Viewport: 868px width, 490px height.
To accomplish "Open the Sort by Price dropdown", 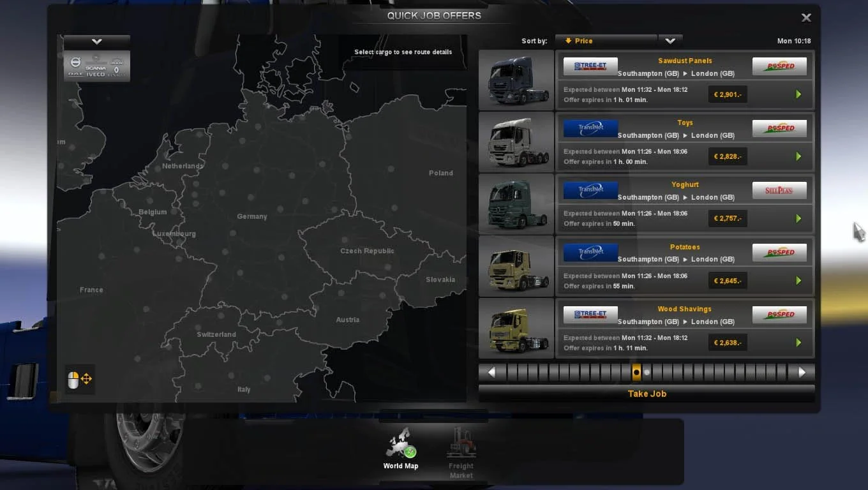I will (605, 41).
